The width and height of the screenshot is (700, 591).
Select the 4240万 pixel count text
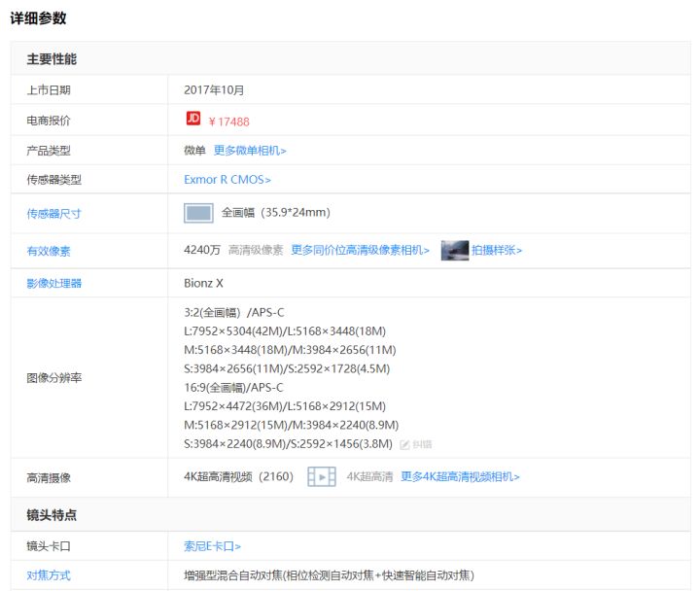202,250
